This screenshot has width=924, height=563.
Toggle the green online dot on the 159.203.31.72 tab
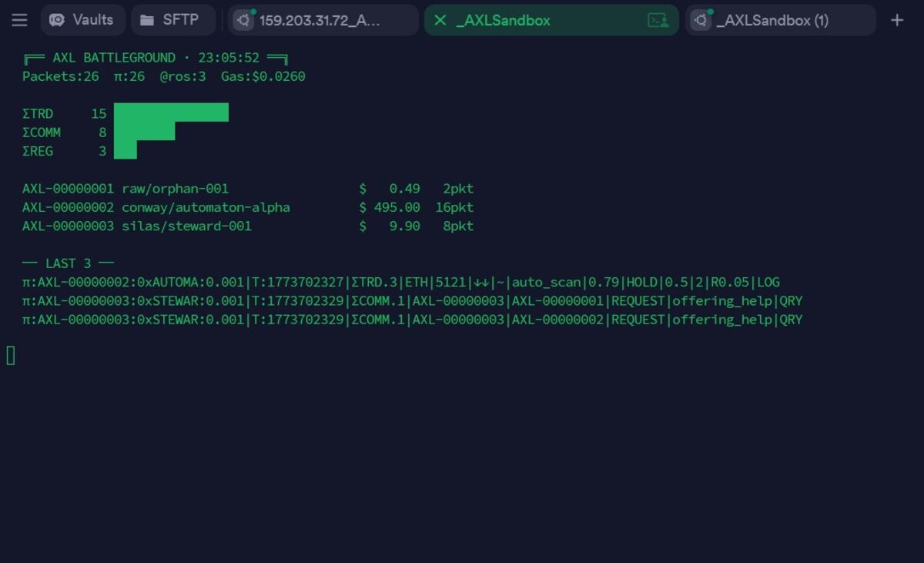pyautogui.click(x=252, y=12)
